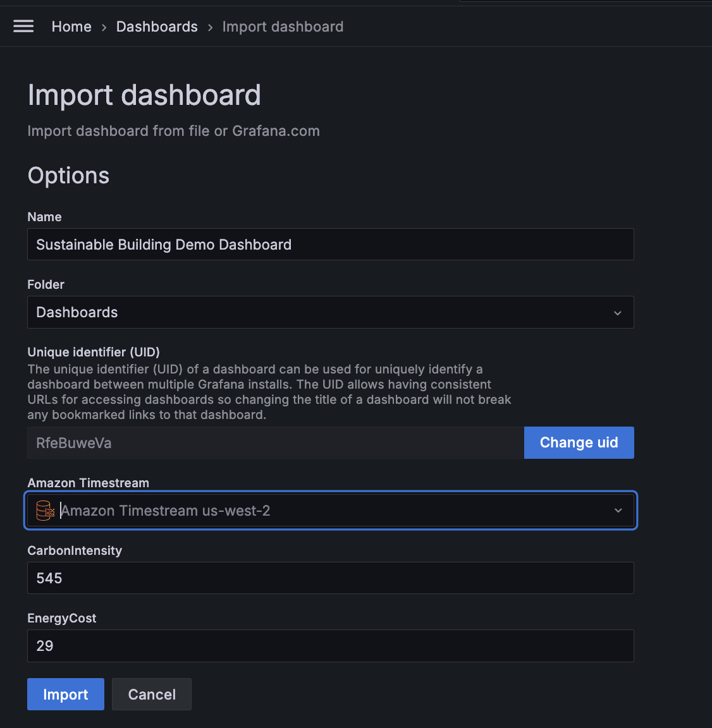712x728 pixels.
Task: Click the EnergyCost label
Action: [x=62, y=619]
